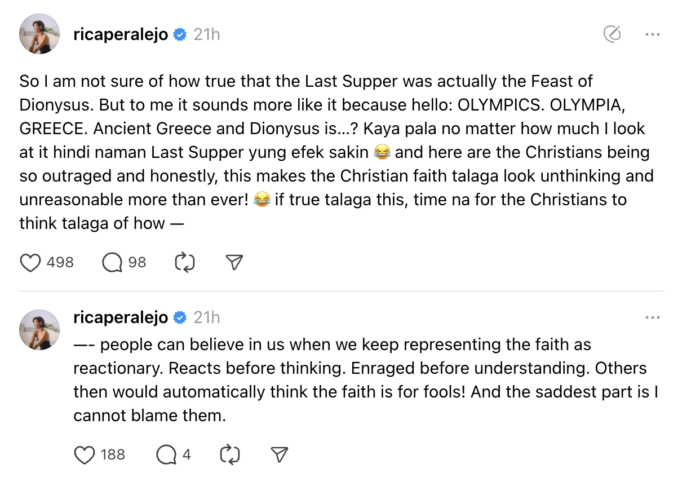
Task: Open second post's 21h timestamp
Action: pyautogui.click(x=207, y=317)
